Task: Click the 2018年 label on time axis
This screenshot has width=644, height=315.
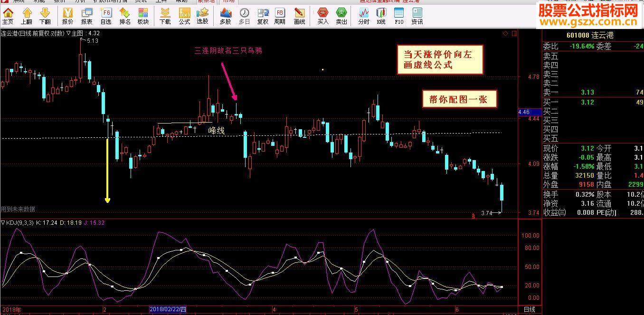Action: pyautogui.click(x=11, y=310)
